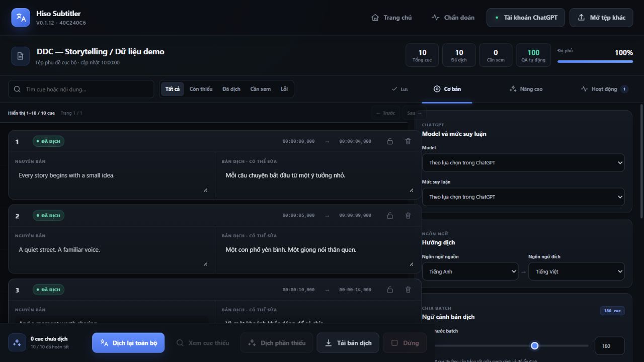Toggle the lock icon on cue 1

[390, 141]
